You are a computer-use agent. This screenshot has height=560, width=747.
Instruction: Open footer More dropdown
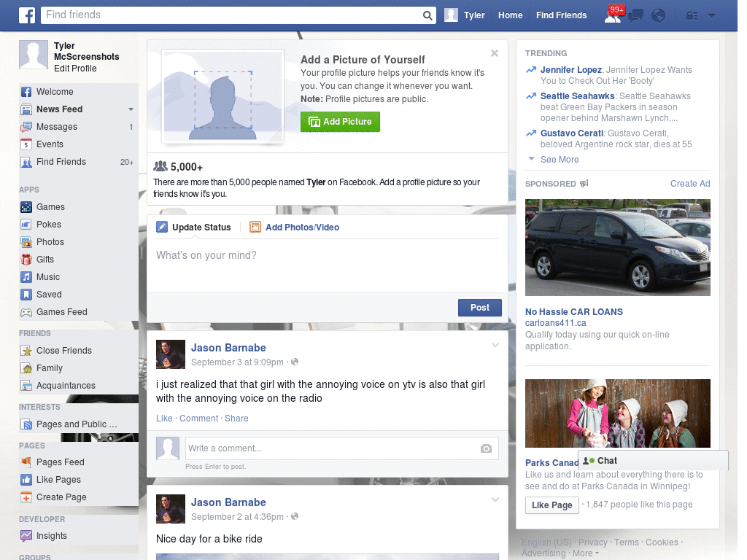pyautogui.click(x=586, y=553)
